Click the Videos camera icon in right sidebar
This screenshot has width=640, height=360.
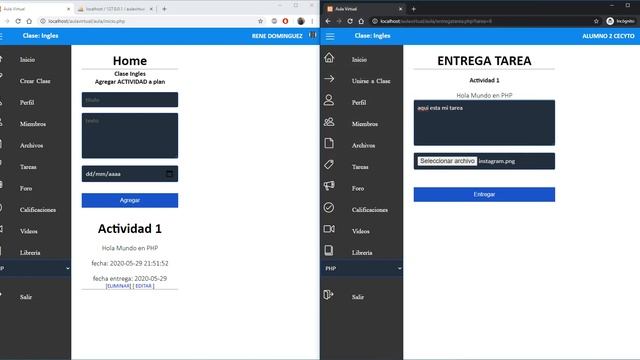329,229
